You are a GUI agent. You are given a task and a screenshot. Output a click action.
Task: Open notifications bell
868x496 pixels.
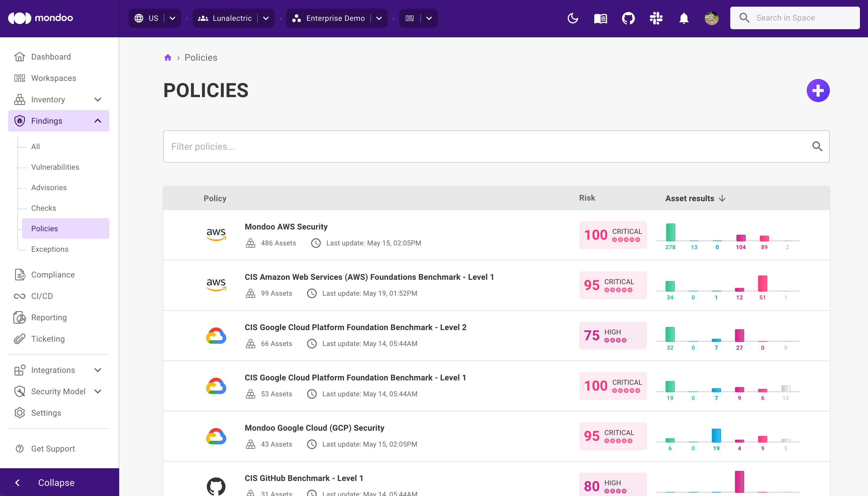(684, 18)
